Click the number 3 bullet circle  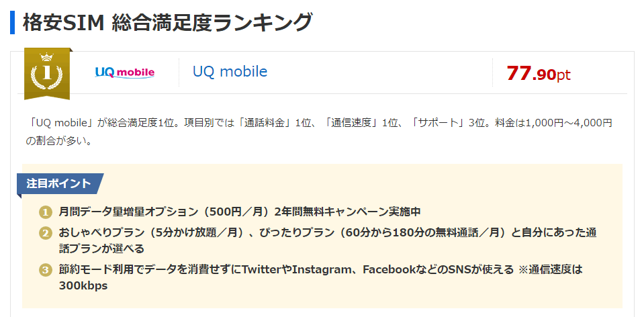click(45, 271)
